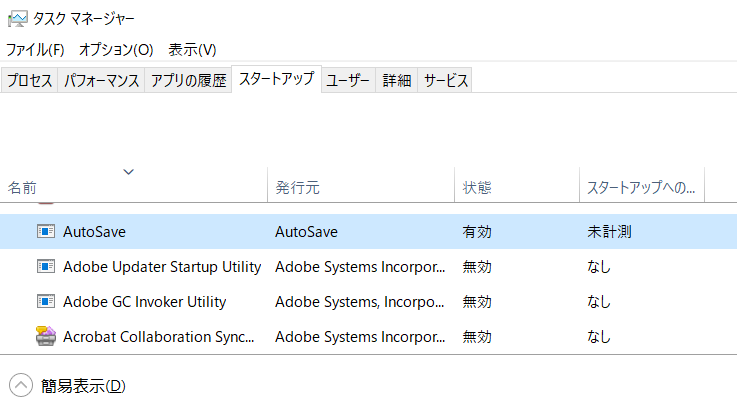Click the Acrobat Collaboration Synchronizer icon
Image resolution: width=737 pixels, height=407 pixels.
click(46, 336)
